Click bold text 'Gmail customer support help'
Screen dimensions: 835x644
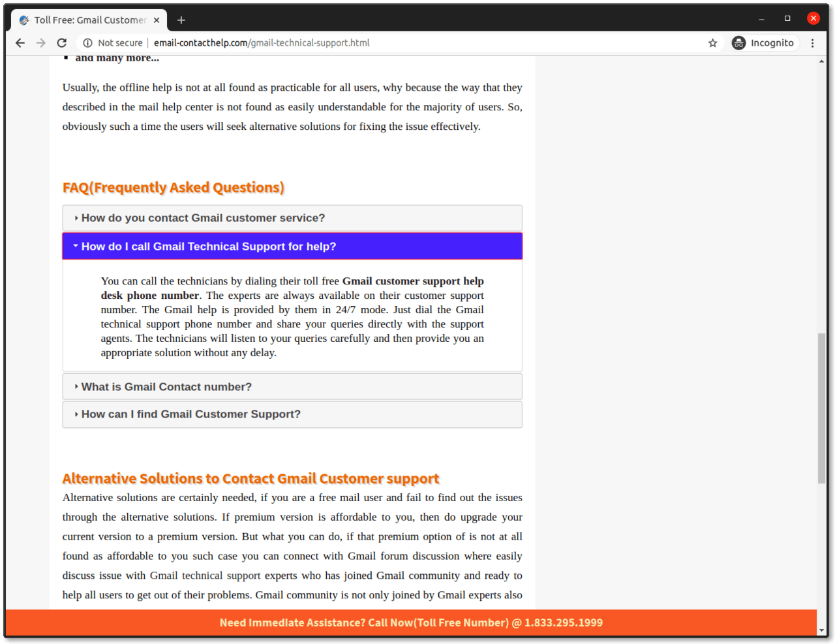click(x=413, y=281)
